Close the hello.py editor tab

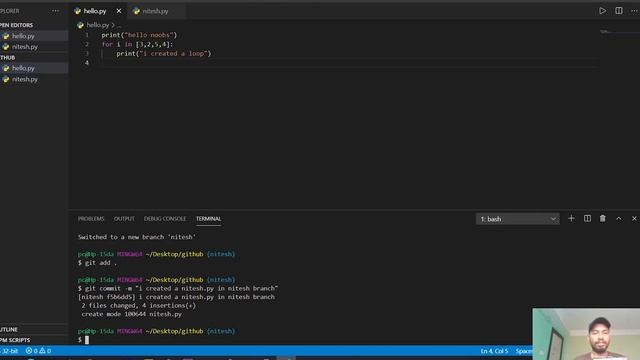point(119,11)
